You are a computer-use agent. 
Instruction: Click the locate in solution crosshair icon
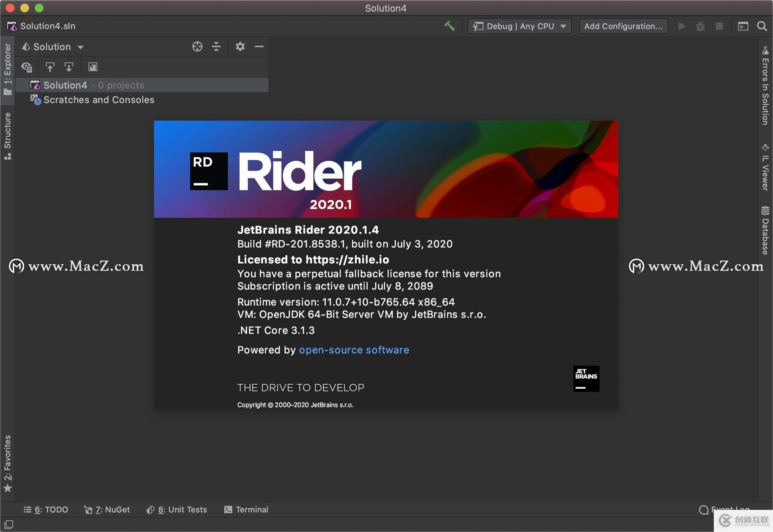click(197, 47)
